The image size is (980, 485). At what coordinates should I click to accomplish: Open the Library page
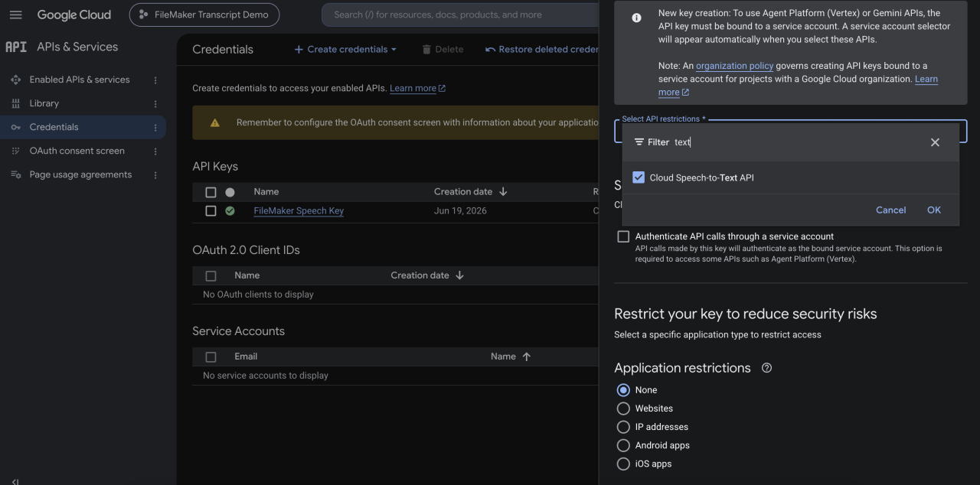click(x=44, y=103)
